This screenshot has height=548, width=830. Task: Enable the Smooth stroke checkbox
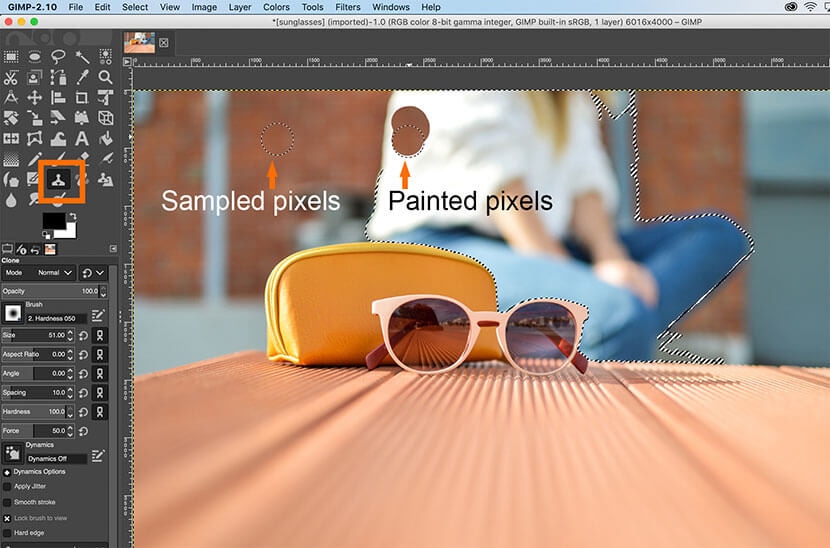[8, 502]
